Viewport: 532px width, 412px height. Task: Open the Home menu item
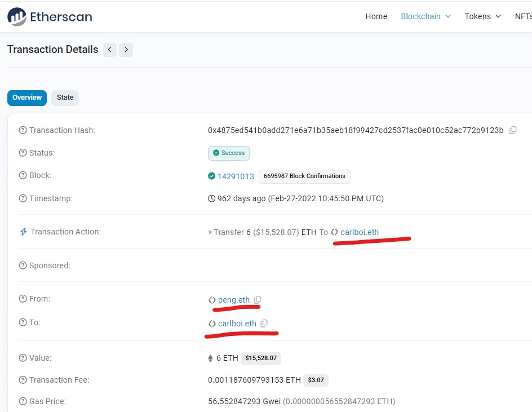point(376,16)
